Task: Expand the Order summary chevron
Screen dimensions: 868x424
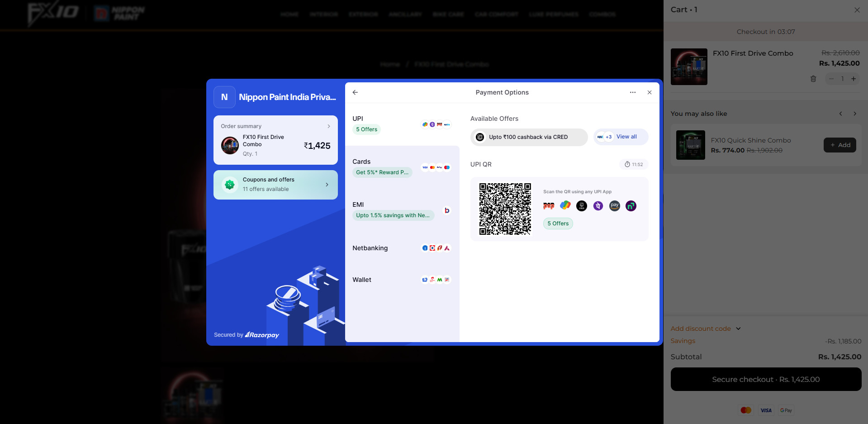Action: 329,126
